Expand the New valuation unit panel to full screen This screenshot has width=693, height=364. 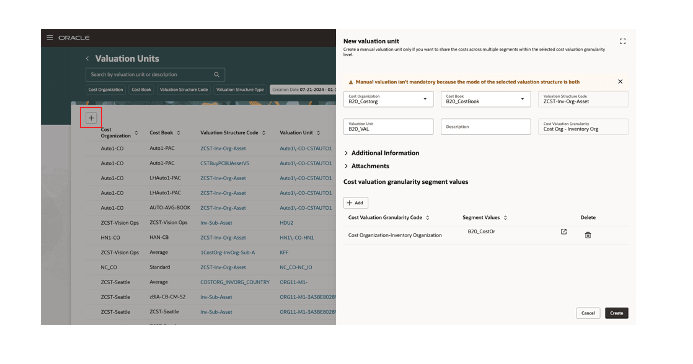pyautogui.click(x=623, y=41)
